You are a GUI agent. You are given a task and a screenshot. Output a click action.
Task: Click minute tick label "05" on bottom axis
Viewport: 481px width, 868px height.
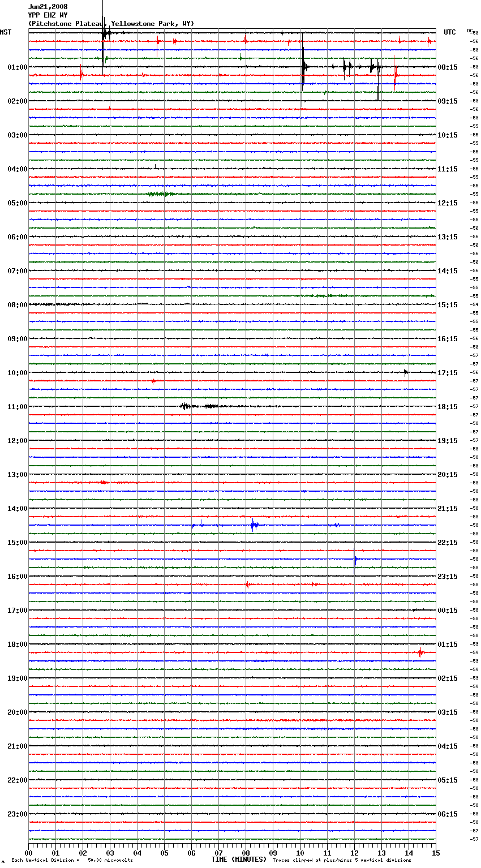point(164,853)
